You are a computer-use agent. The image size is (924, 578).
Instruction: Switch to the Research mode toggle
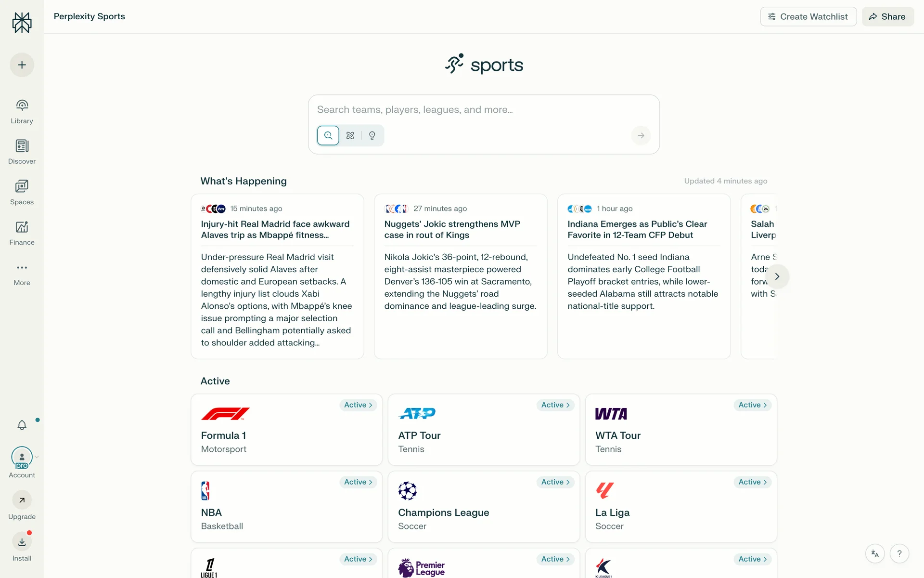350,135
